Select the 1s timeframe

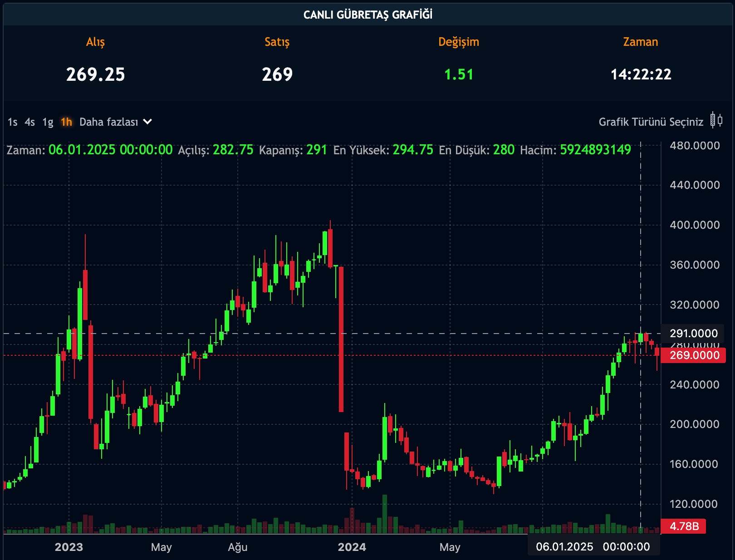pyautogui.click(x=13, y=122)
